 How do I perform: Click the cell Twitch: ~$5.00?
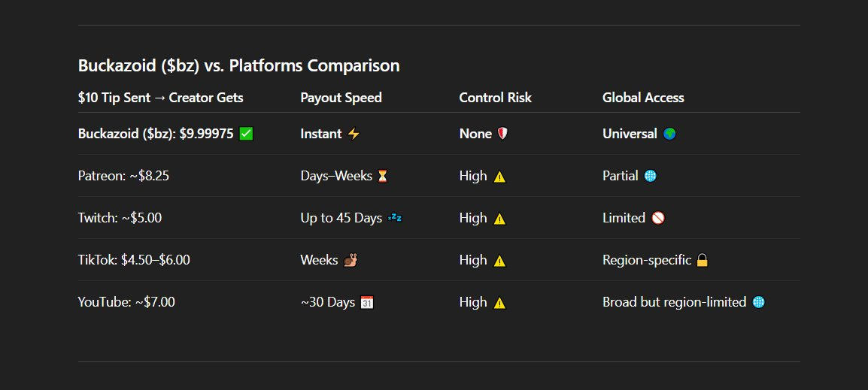pos(120,218)
